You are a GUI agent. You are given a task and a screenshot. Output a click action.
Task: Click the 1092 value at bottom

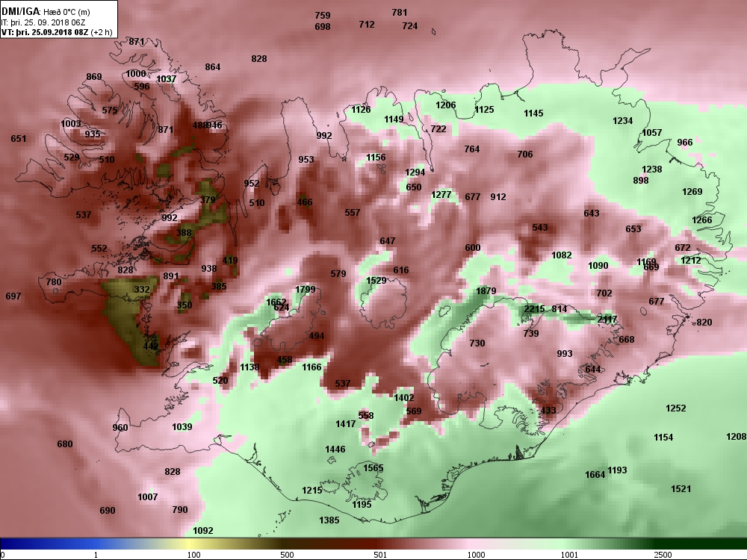click(x=203, y=530)
